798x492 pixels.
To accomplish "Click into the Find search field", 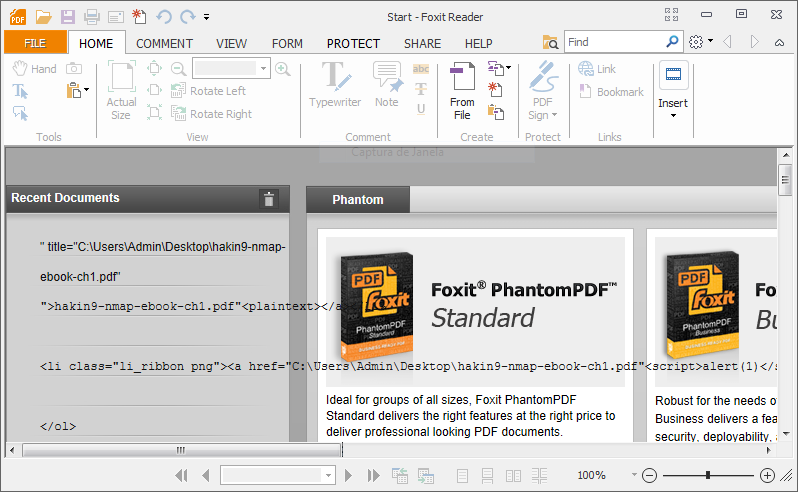I will coord(613,42).
